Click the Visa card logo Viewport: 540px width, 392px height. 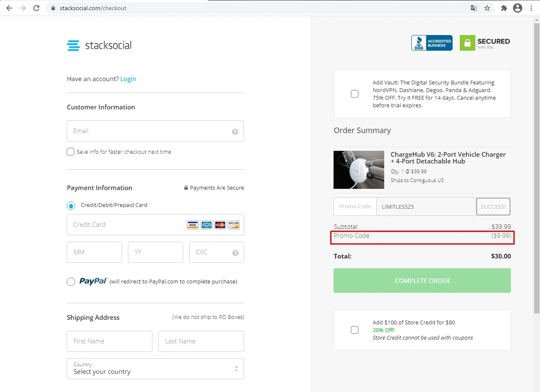pos(193,225)
